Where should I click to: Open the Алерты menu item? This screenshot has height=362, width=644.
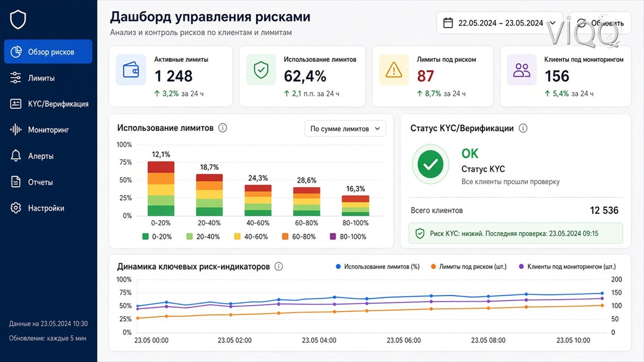tap(41, 156)
